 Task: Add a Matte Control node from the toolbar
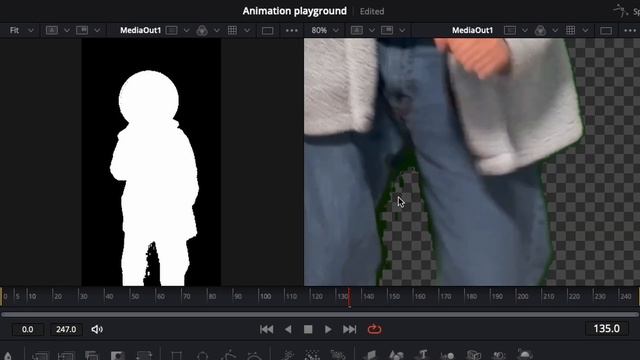[x=118, y=356]
